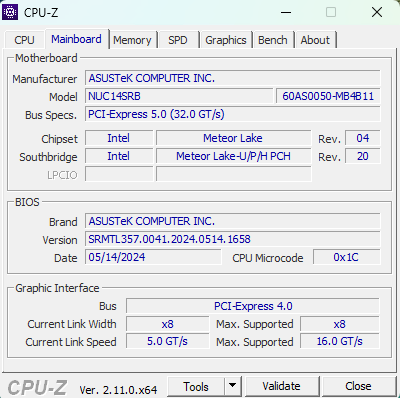Image resolution: width=400 pixels, height=398 pixels.
Task: Select the CPU Microcode value 0x1C
Action: point(346,257)
